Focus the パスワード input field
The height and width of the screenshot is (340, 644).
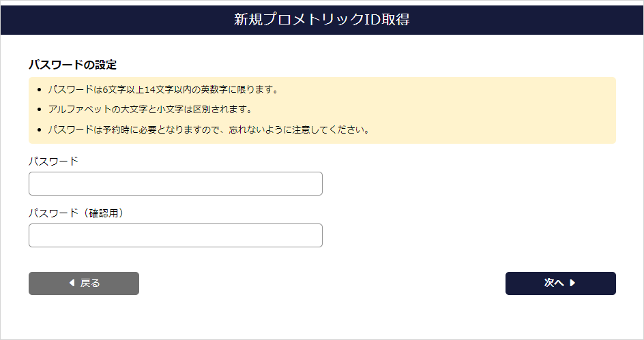click(175, 184)
